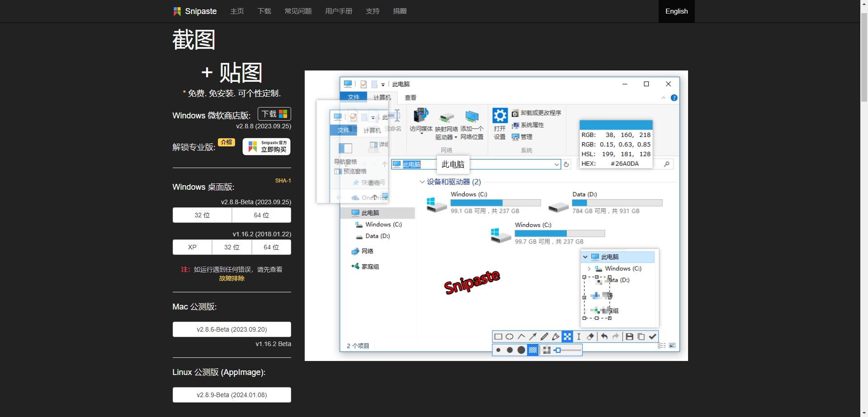
Task: Download the v1.16.2 XP build
Action: [x=192, y=247]
